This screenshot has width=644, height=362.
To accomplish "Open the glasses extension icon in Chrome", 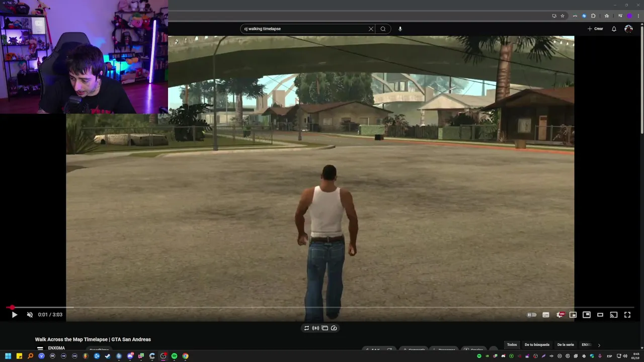I will 575,16.
